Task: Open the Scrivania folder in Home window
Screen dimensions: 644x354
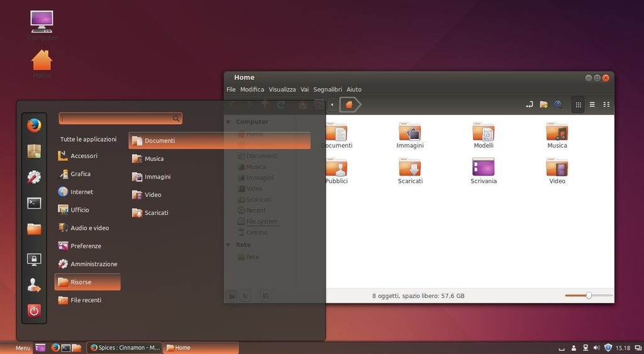Action: (483, 167)
